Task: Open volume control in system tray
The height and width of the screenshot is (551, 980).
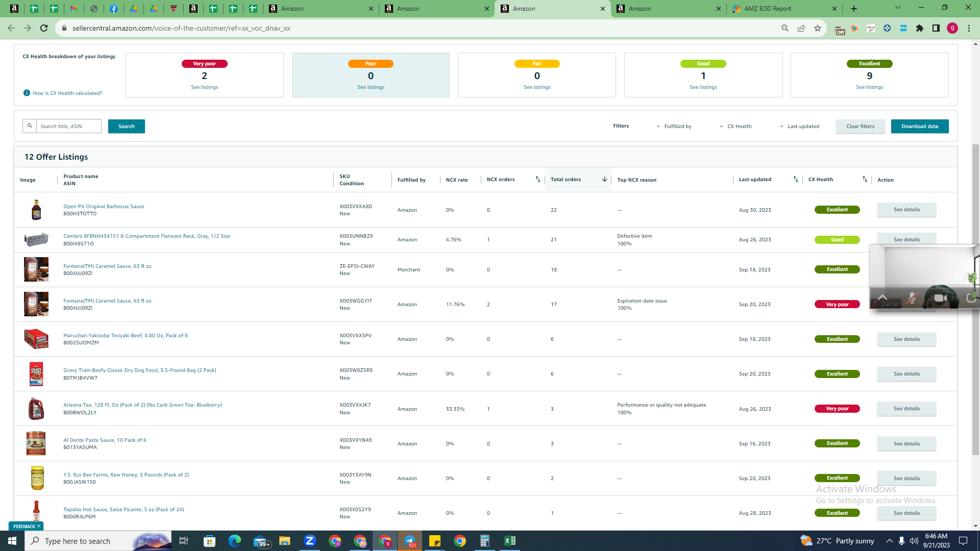Action: [914, 541]
